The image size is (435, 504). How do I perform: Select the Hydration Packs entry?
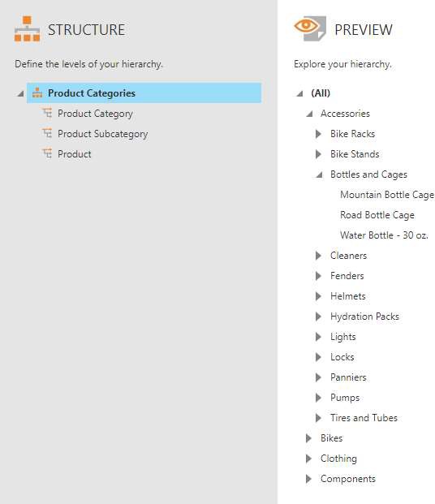364,317
